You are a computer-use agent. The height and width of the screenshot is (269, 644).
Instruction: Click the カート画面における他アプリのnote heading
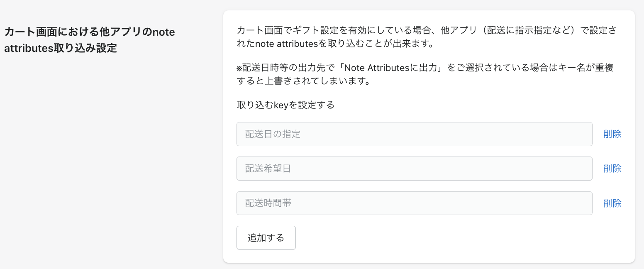89,32
